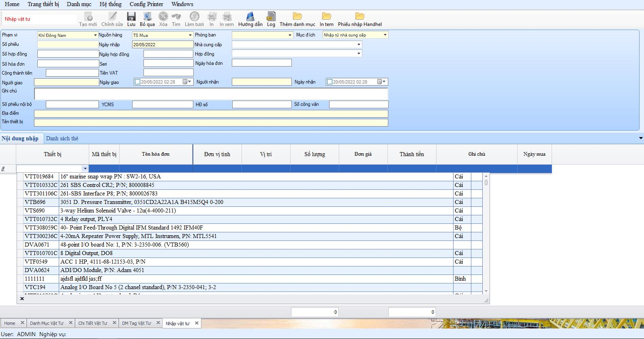Viewport: 644px width, 339px height.
Task: Open the Danh mục menu
Action: (x=79, y=4)
